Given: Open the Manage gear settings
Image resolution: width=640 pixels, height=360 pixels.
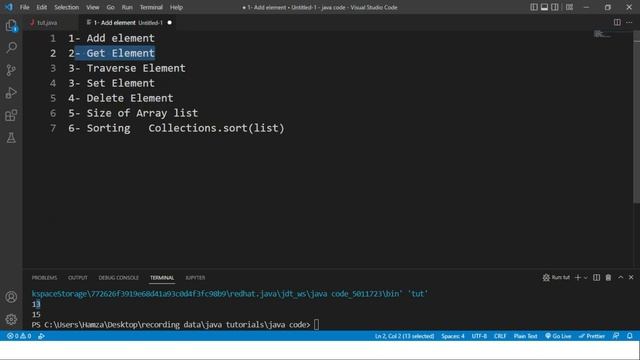Looking at the screenshot, I should [x=11, y=319].
